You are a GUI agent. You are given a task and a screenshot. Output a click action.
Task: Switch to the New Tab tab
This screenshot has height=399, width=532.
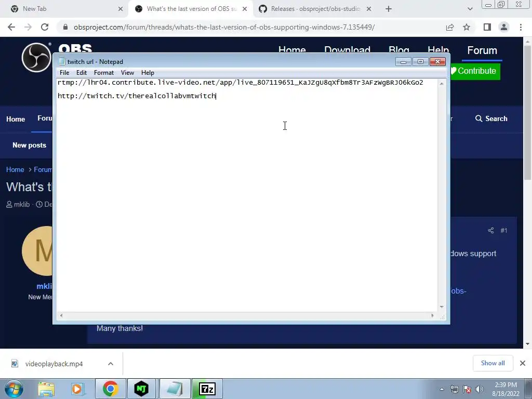[64, 9]
